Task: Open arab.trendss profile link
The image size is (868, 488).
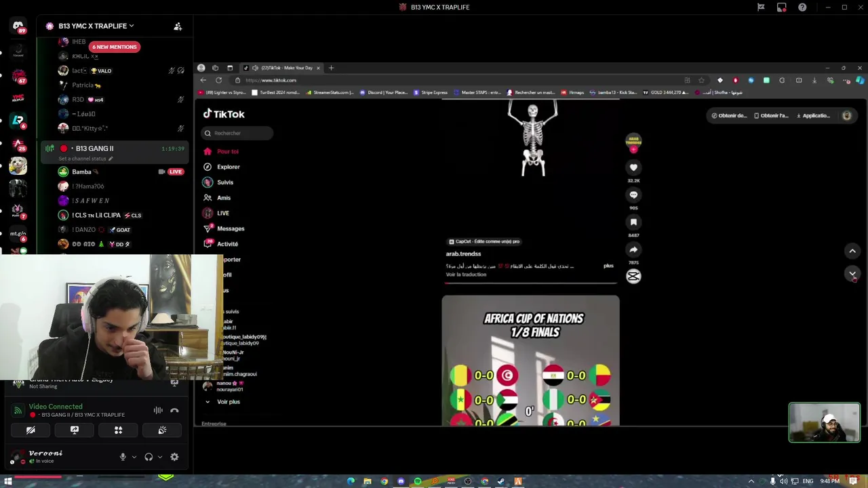Action: click(x=463, y=253)
